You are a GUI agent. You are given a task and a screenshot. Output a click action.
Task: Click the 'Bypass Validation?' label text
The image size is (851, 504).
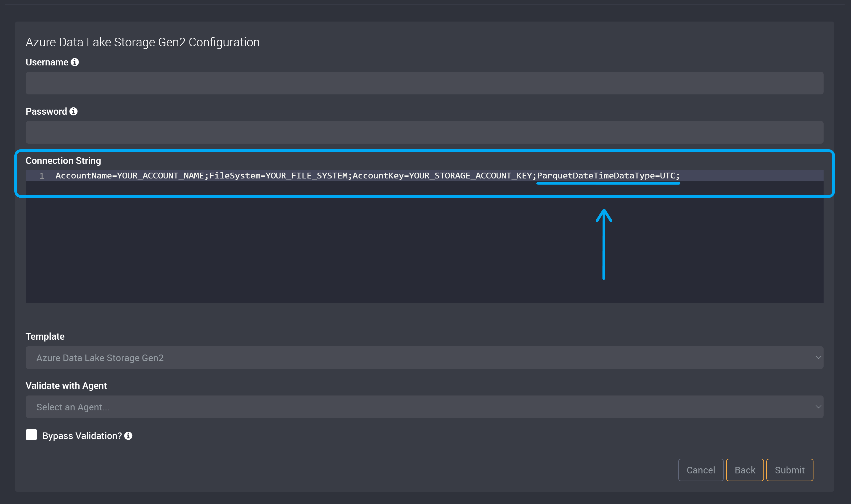tap(82, 436)
